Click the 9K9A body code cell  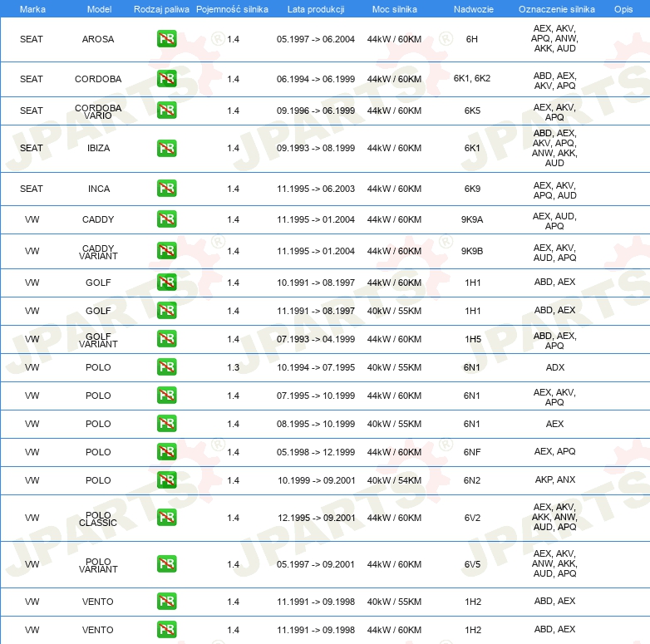tap(472, 220)
